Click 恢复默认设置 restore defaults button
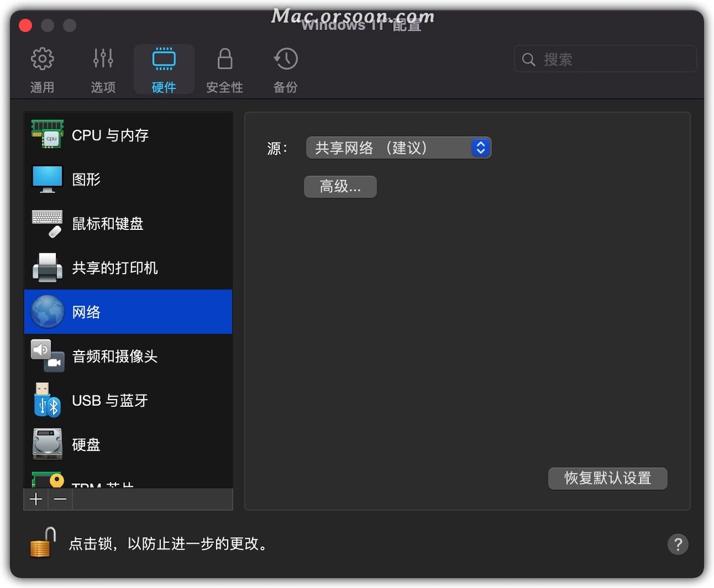Image resolution: width=714 pixels, height=588 pixels. [607, 478]
